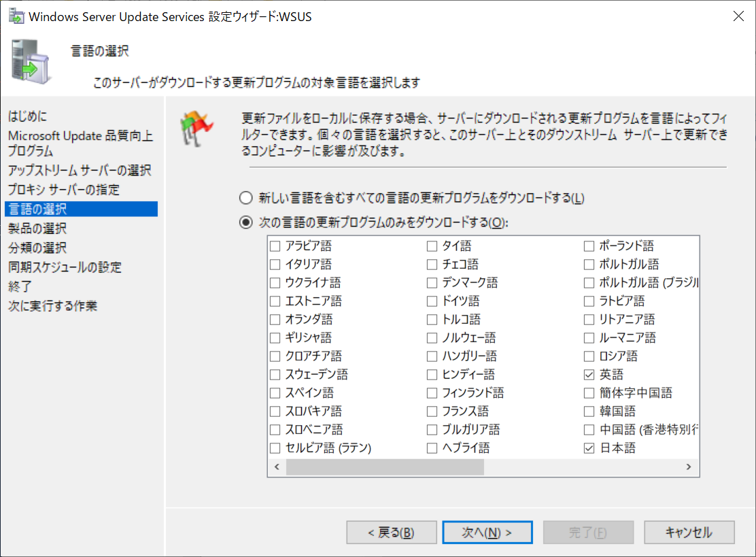Click the WSUS wizard title bar icon
The width and height of the screenshot is (756, 557).
(x=16, y=16)
